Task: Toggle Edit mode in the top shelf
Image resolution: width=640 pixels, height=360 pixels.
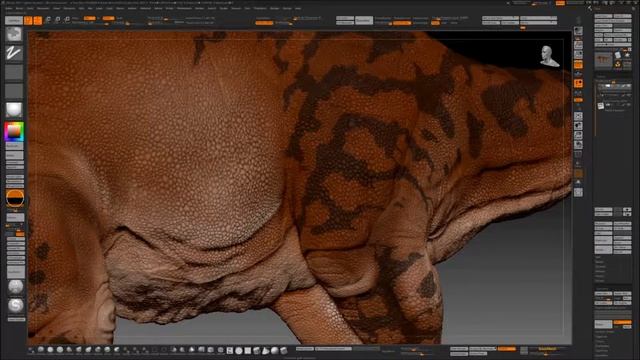Action: click(28, 20)
